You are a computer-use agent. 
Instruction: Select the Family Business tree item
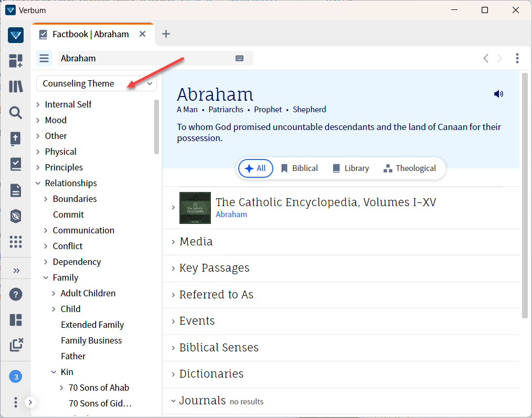(91, 340)
